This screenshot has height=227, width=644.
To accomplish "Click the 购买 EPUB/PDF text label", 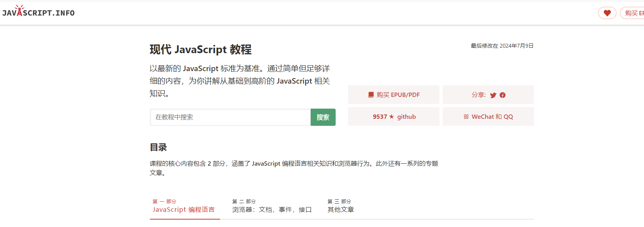I will coord(398,95).
